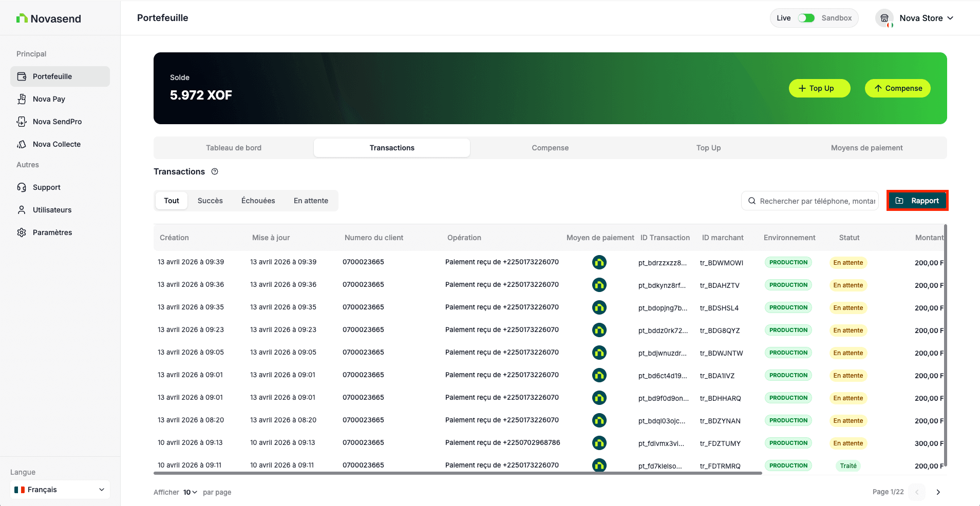This screenshot has width=980, height=506.
Task: Click payment method icon for tr_BDZYNAN row
Action: point(599,420)
